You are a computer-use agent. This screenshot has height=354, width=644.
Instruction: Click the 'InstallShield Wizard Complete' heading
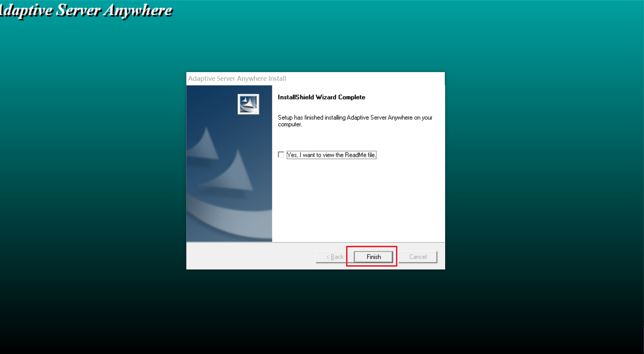[321, 97]
